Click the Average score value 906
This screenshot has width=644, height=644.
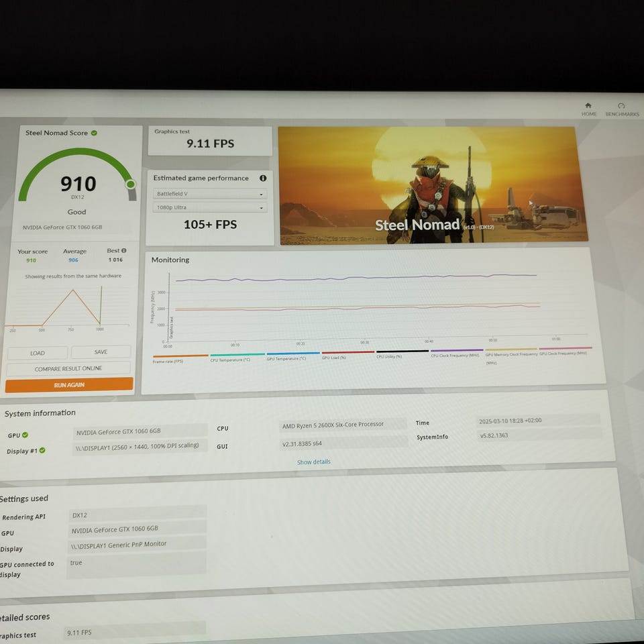click(x=73, y=260)
